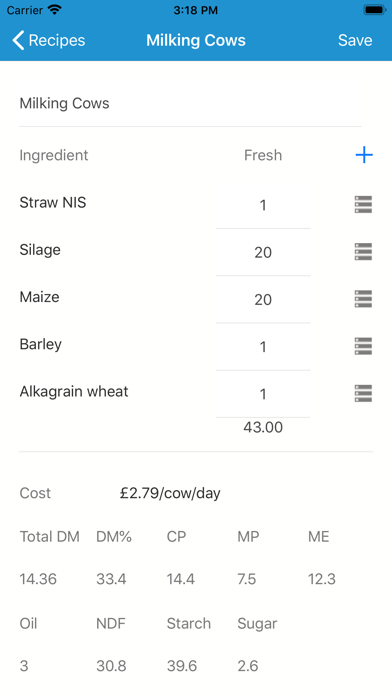Screen dimensions: 392x696
Task: Tap the reorder handle for Maize
Action: [363, 299]
